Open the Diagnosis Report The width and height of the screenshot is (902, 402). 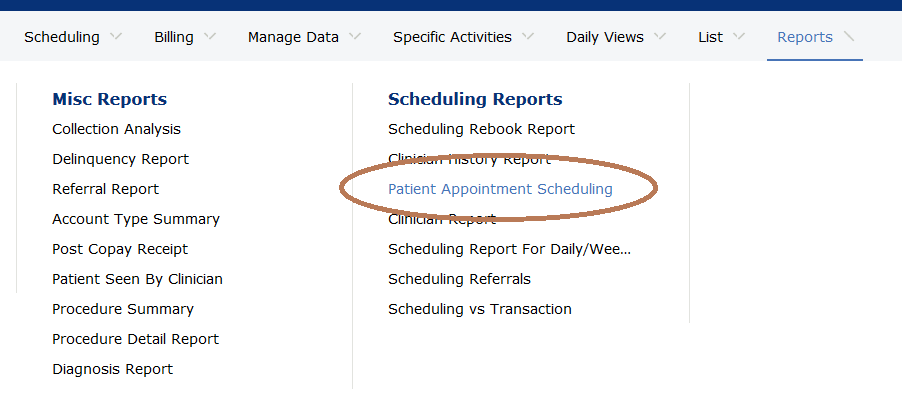[112, 369]
